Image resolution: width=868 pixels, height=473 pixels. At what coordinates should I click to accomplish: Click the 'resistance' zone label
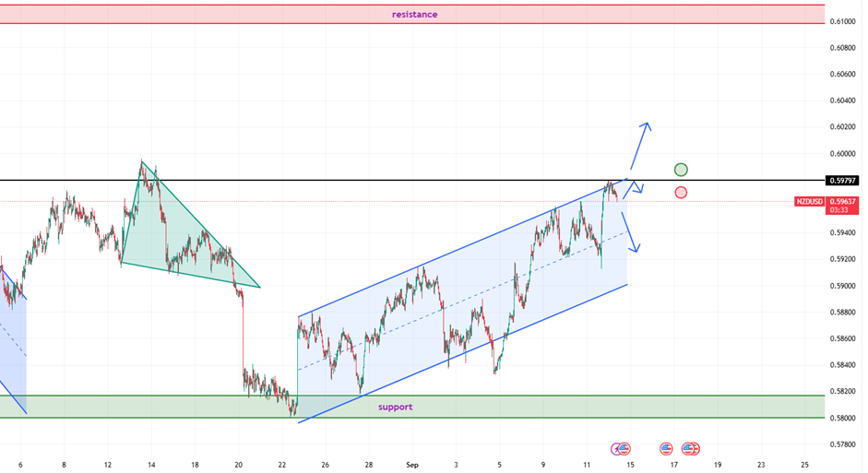[414, 15]
